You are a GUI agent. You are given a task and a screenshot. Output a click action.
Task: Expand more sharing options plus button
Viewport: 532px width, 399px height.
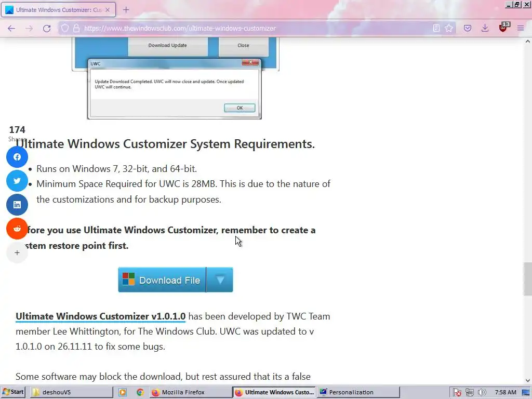pos(17,252)
